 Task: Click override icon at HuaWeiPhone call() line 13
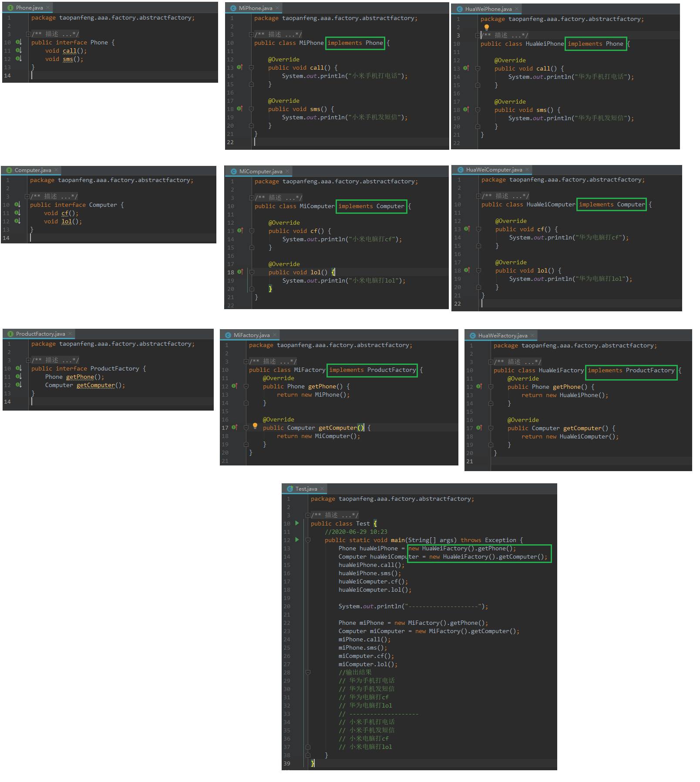coord(466,68)
